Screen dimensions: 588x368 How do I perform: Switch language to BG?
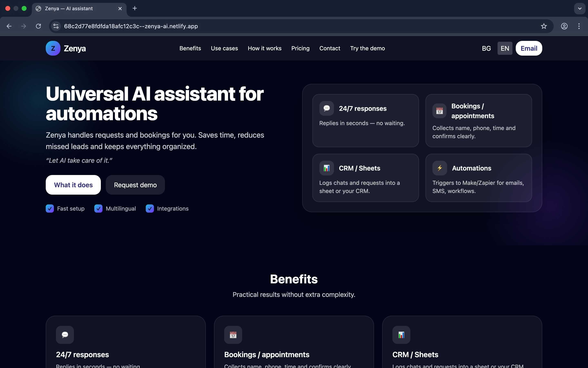tap(487, 48)
